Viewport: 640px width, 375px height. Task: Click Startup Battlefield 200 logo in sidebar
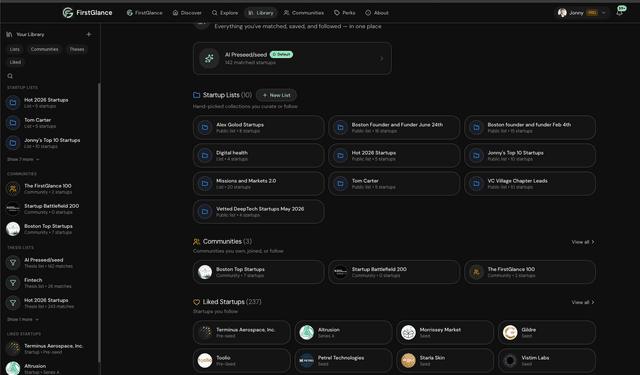[x=13, y=209]
